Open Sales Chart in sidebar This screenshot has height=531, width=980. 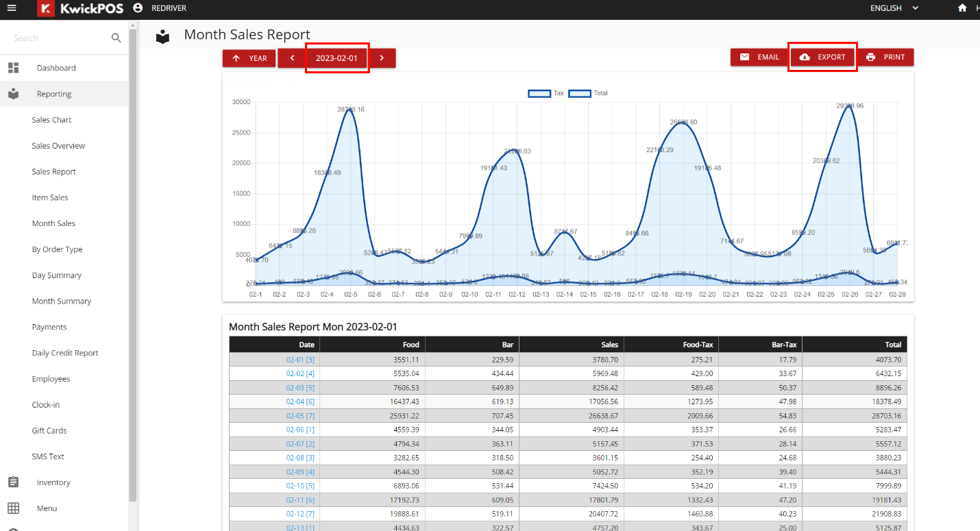click(x=51, y=120)
